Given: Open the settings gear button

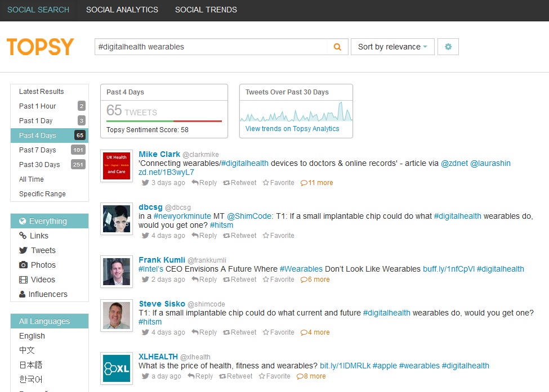Looking at the screenshot, I should 448,47.
